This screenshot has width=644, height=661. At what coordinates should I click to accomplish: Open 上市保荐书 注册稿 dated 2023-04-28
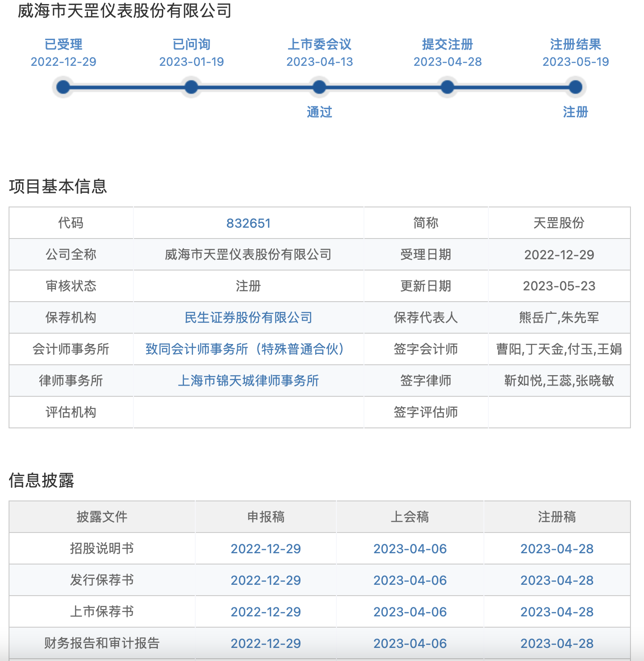(557, 612)
